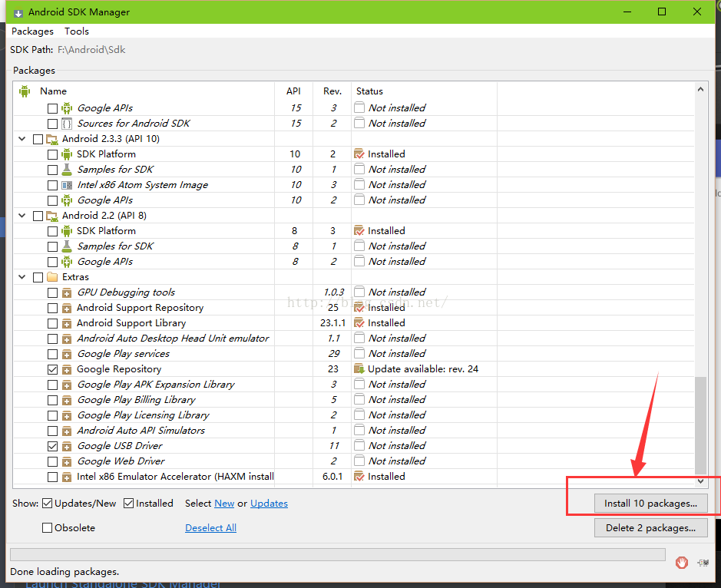Viewport: 721px width, 588px height.
Task: Click the Android robot icon in the Name header
Action: coord(25,91)
